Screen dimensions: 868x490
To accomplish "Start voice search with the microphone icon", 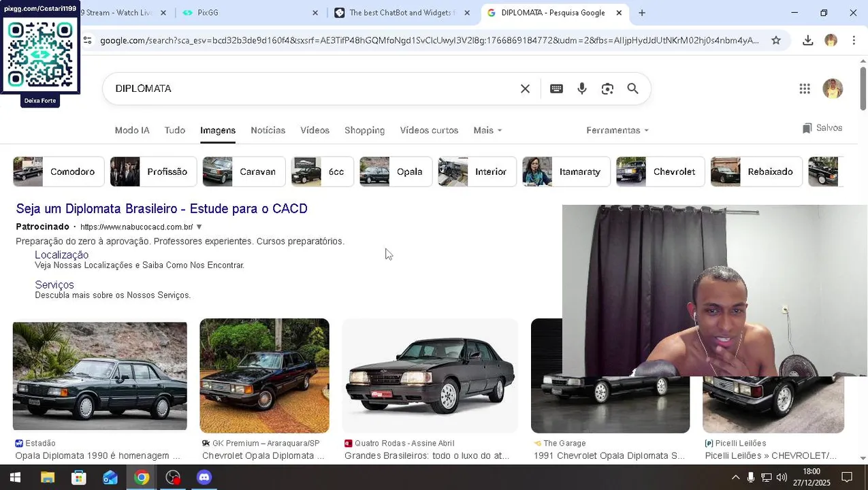I will point(581,88).
